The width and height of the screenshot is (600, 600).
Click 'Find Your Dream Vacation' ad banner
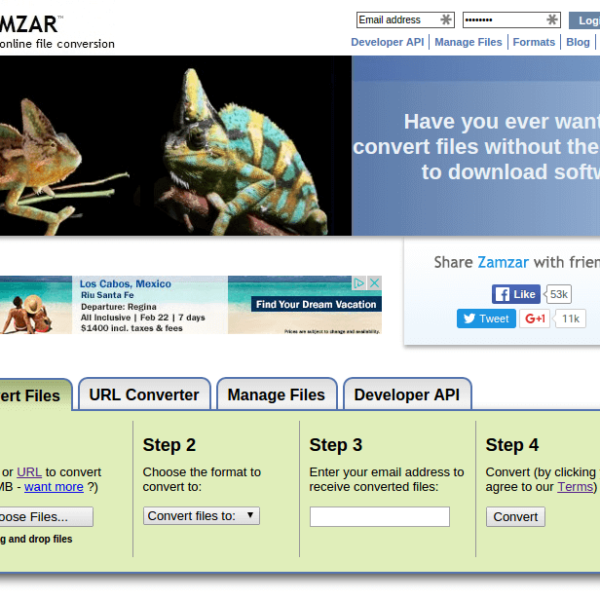[315, 304]
